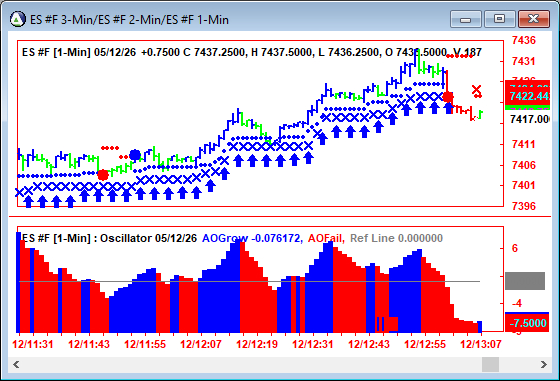Click the 12/12:43 time axis label
The width and height of the screenshot is (560, 381).
tap(369, 344)
